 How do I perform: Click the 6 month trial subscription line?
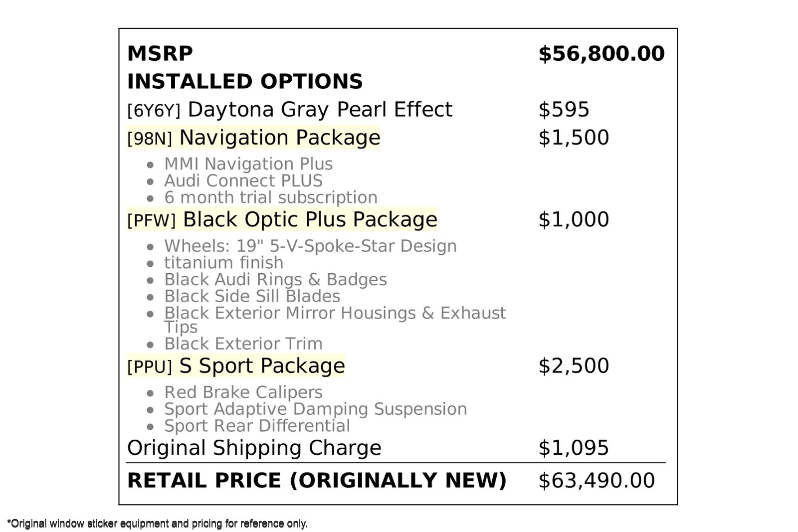pyautogui.click(x=271, y=197)
